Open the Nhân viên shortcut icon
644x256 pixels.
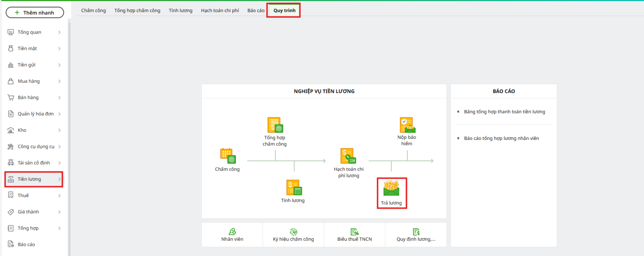tap(232, 232)
